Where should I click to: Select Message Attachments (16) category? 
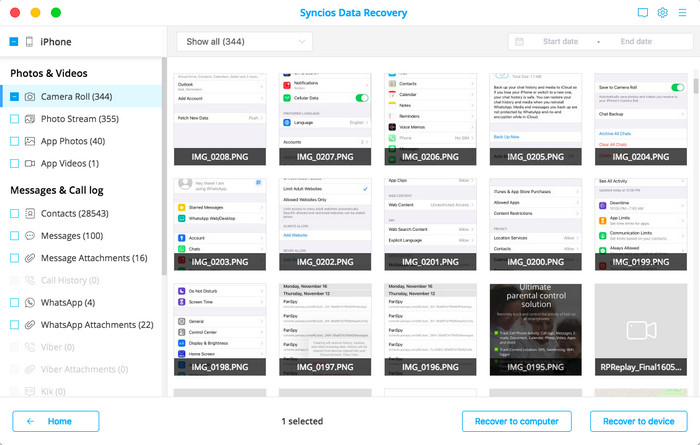81,258
